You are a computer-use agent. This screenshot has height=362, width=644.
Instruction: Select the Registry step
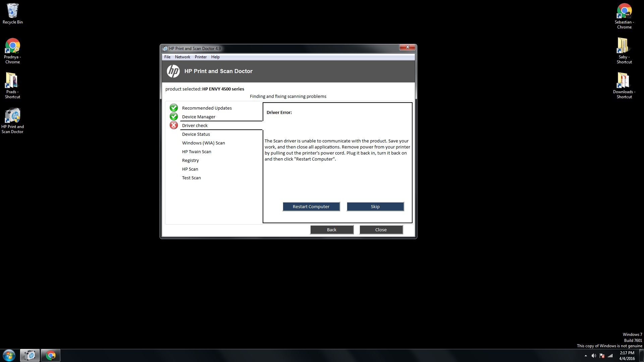click(x=190, y=160)
